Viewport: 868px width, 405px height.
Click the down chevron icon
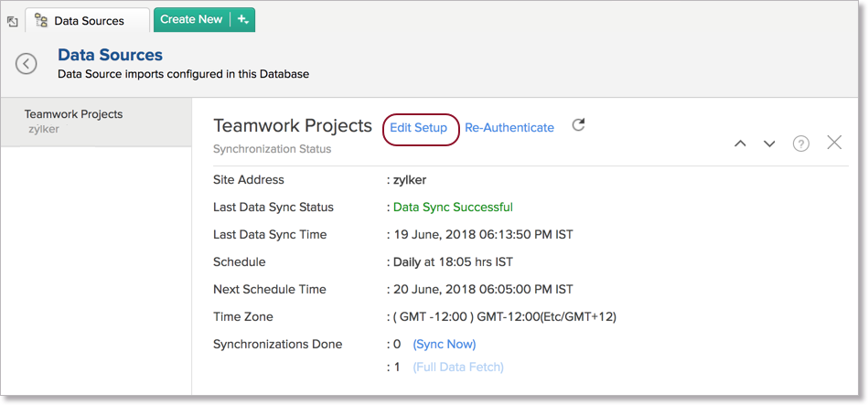pyautogui.click(x=769, y=144)
